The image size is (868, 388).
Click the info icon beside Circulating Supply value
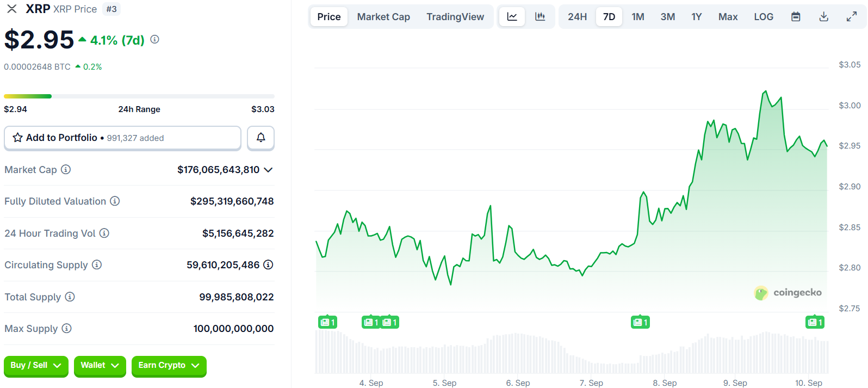268,264
